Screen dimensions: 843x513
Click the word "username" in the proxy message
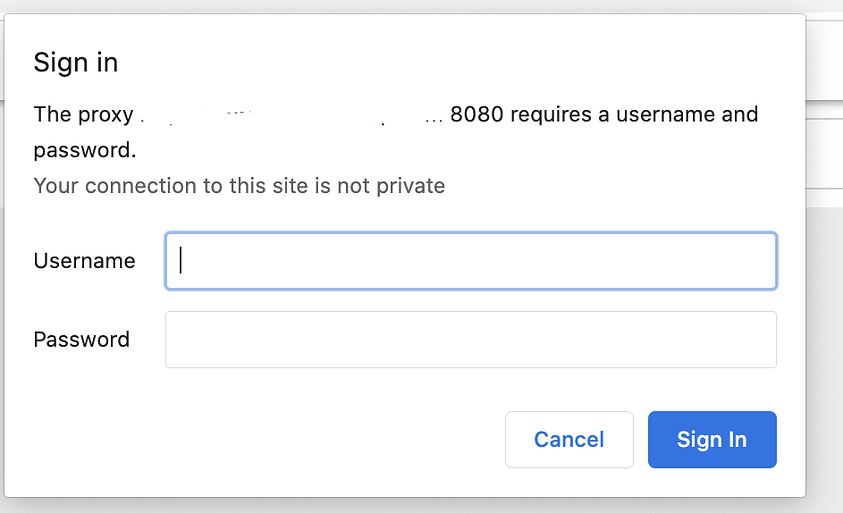662,115
